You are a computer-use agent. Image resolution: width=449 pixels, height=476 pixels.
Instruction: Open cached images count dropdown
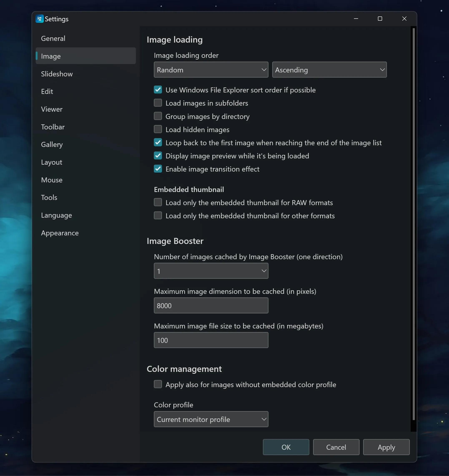(x=211, y=271)
